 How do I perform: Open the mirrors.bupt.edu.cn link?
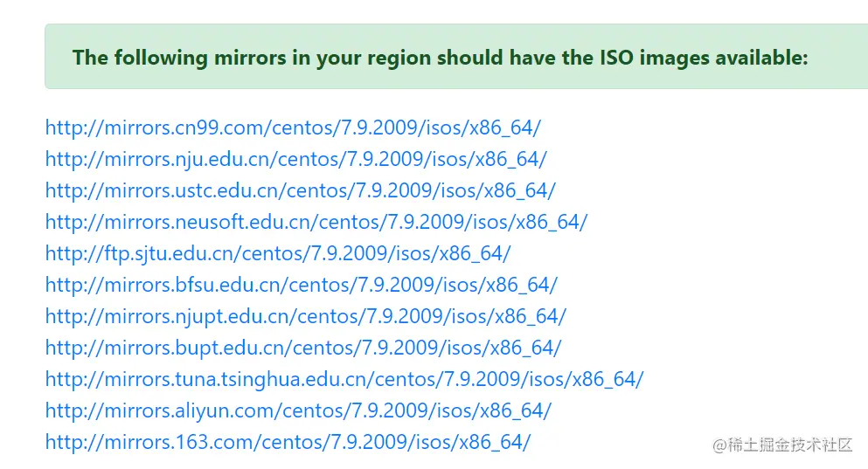point(302,348)
